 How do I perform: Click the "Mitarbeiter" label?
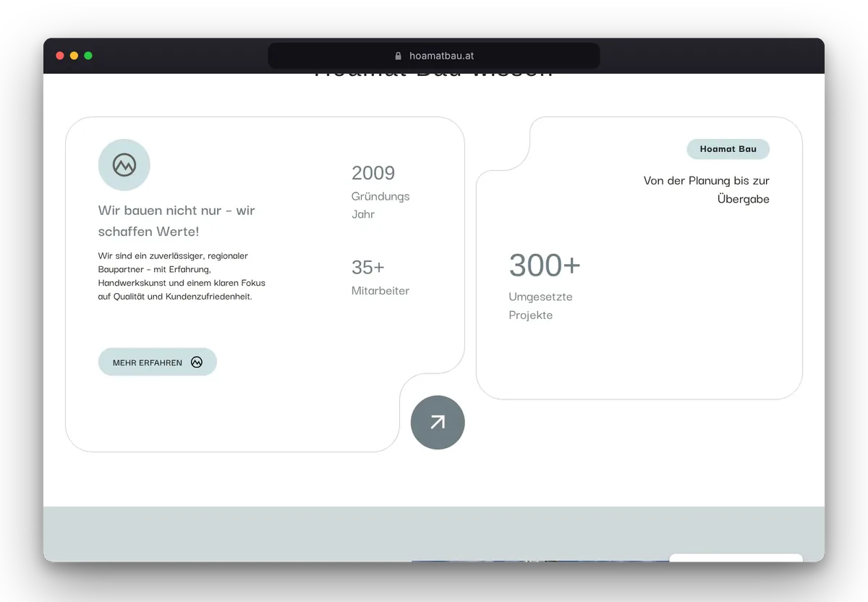tap(380, 291)
